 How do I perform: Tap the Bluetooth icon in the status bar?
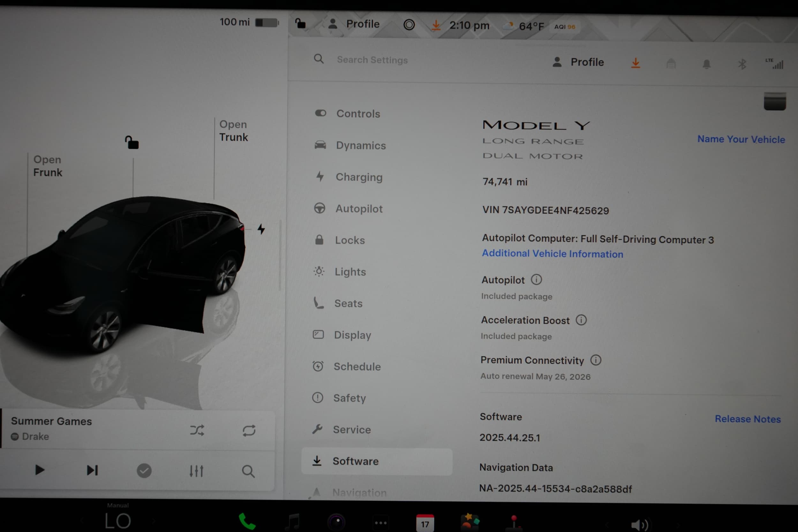coord(742,63)
